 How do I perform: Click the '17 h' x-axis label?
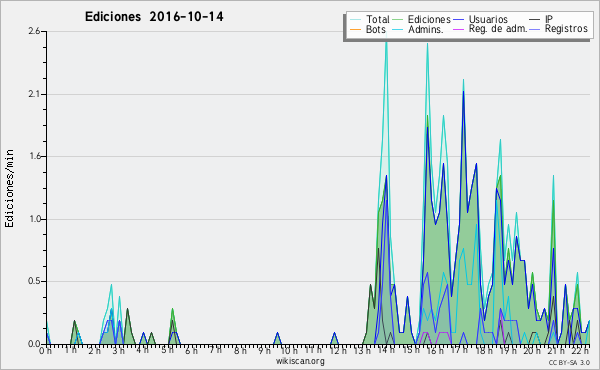(x=459, y=350)
